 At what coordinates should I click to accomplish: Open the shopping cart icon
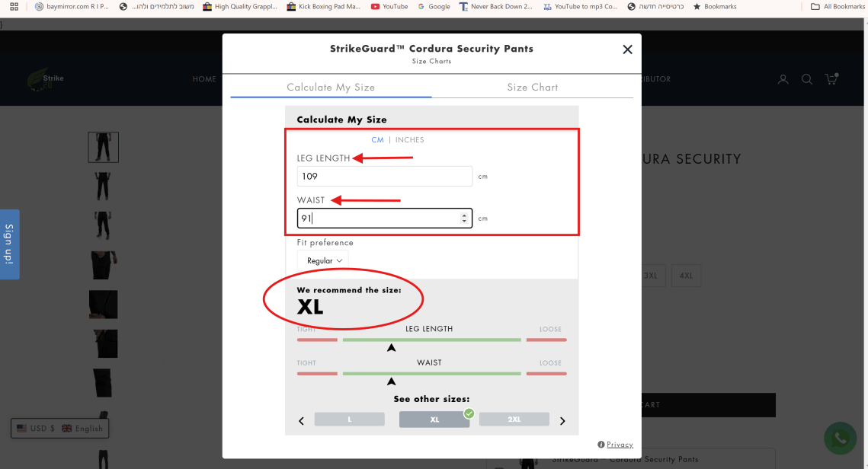(831, 79)
